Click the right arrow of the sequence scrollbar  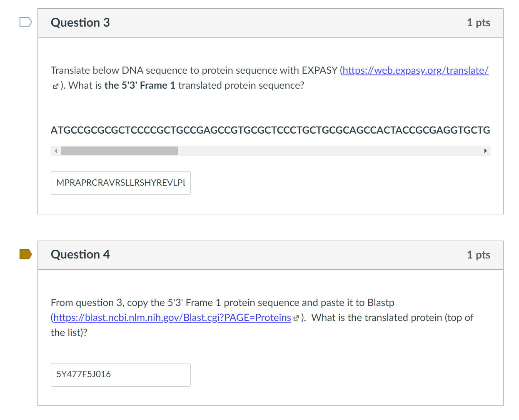tap(485, 151)
